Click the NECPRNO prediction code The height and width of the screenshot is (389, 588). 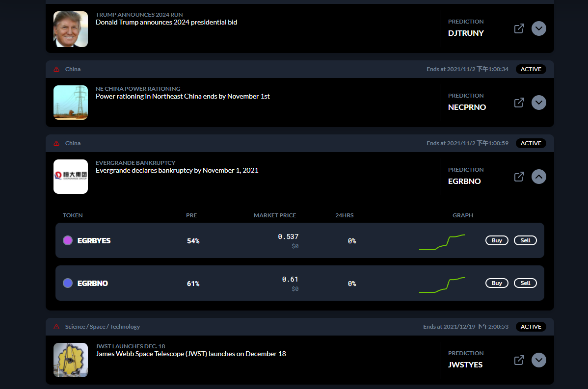[467, 107]
